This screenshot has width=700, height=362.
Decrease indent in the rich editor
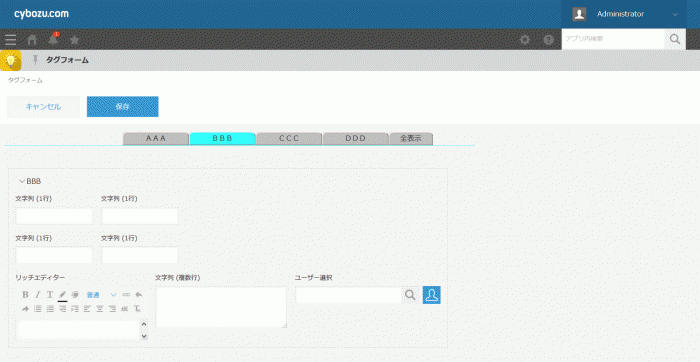[62, 308]
